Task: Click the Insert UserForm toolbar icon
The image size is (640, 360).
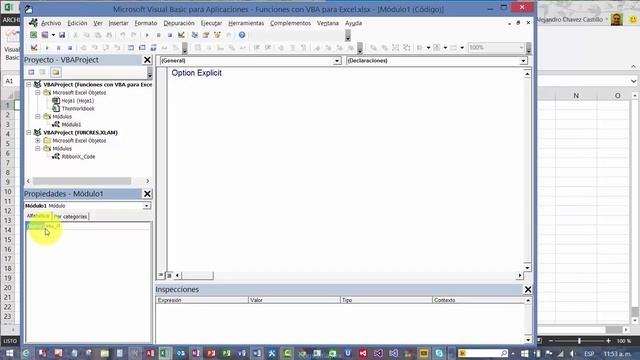Action: 44,35
